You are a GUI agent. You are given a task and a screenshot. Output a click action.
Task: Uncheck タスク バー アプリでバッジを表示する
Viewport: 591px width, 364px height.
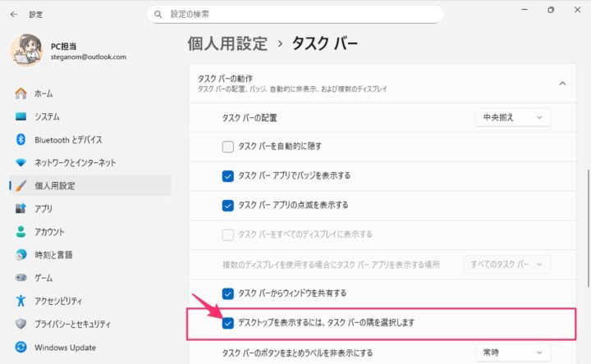[228, 175]
